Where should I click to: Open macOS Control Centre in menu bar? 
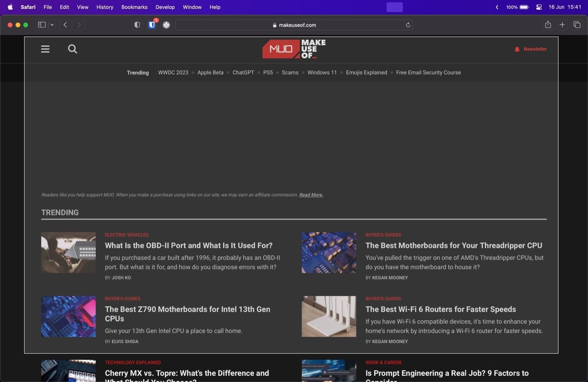coord(539,7)
